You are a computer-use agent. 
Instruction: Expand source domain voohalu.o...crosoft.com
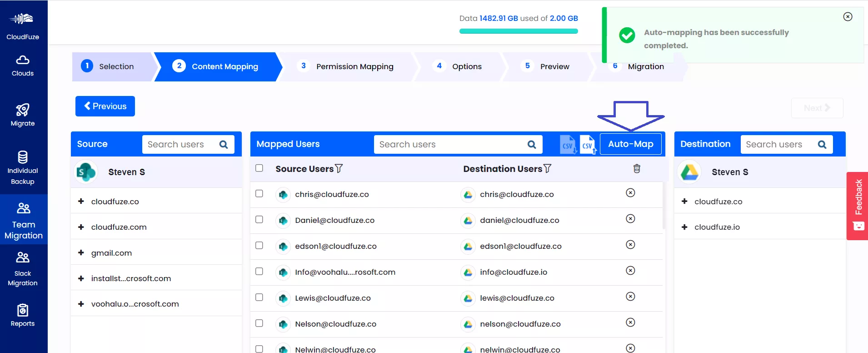[81, 303]
